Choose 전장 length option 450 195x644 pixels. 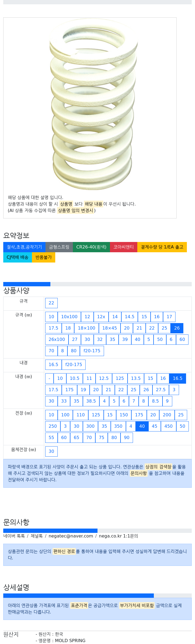(x=168, y=426)
